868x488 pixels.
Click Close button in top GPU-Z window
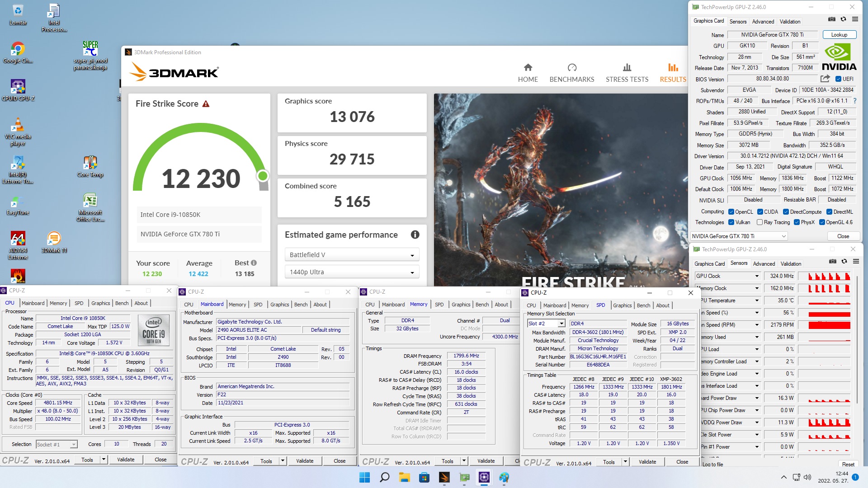point(843,236)
